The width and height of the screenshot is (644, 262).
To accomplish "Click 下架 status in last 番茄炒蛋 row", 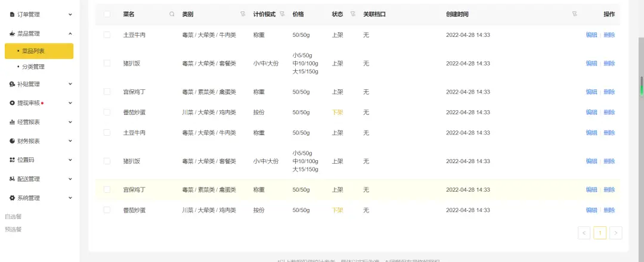I will pos(337,210).
